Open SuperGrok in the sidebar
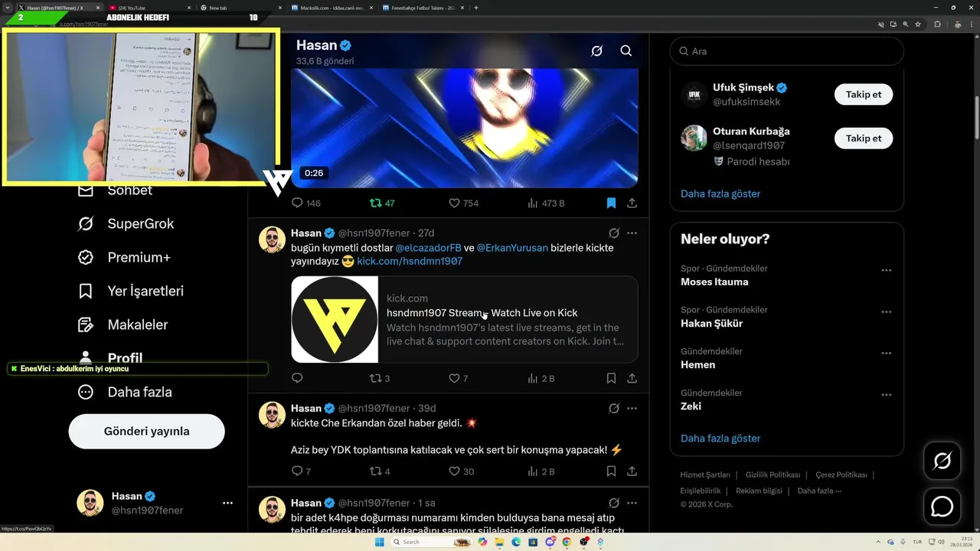 (x=126, y=223)
